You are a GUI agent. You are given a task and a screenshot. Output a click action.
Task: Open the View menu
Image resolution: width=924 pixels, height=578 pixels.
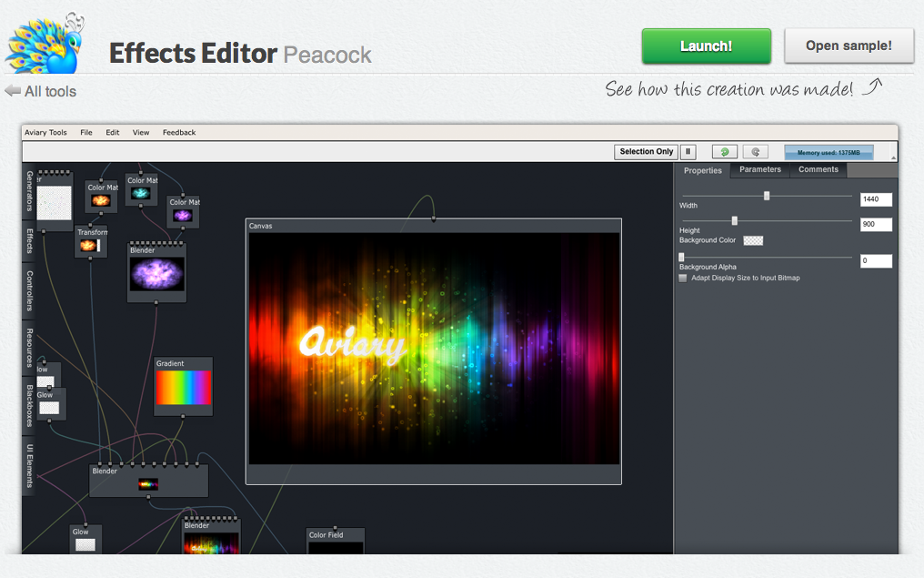click(x=141, y=132)
